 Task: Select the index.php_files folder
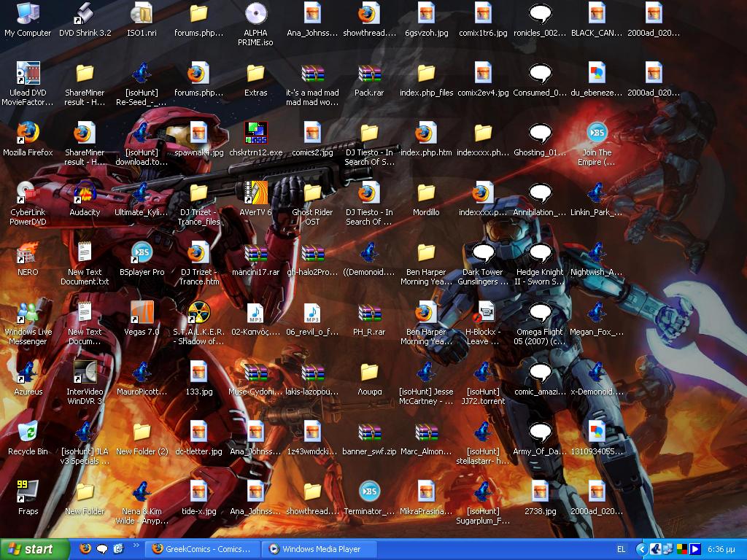click(426, 80)
